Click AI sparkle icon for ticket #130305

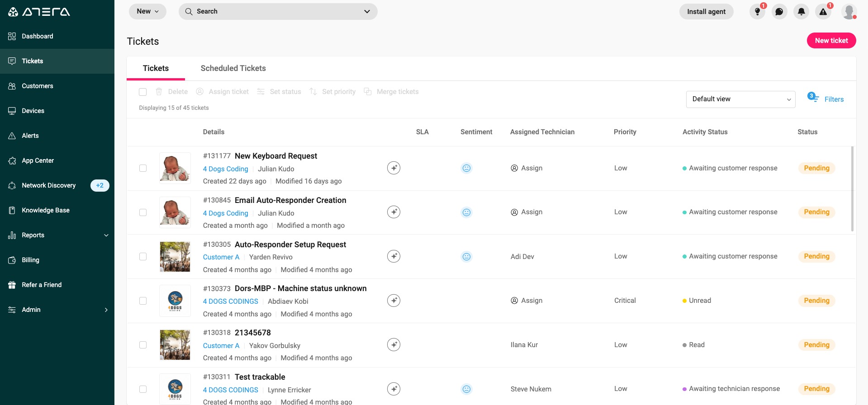394,256
